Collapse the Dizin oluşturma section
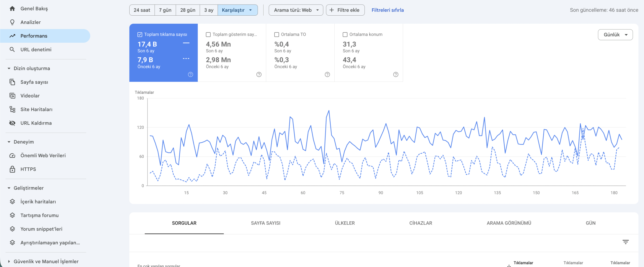 (9, 68)
